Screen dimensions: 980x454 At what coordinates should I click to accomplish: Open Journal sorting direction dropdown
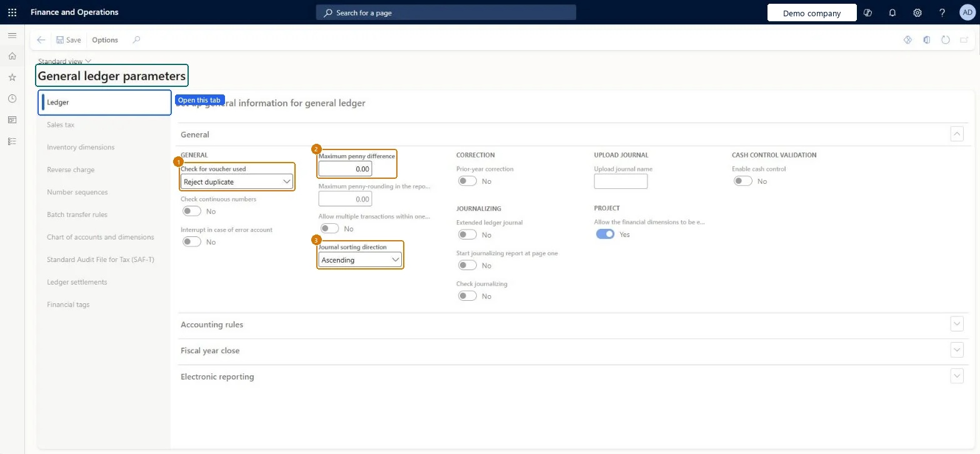click(360, 260)
